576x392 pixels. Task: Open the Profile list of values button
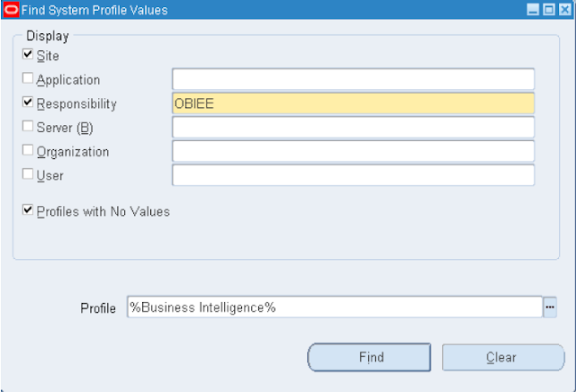[550, 307]
